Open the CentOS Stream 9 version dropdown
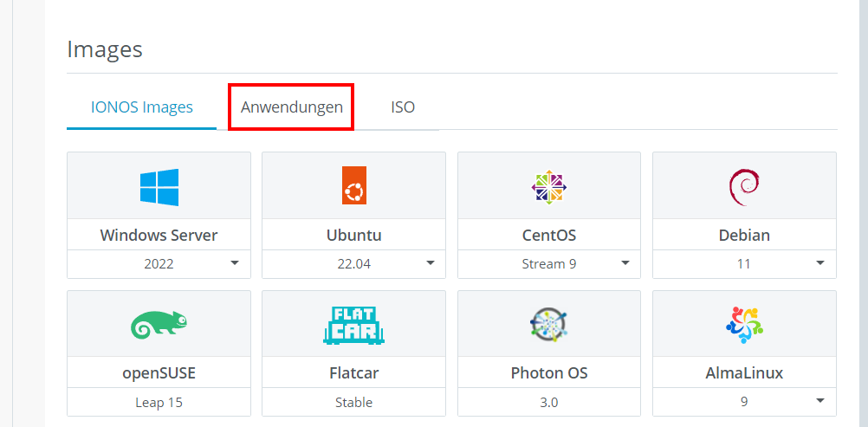868x427 pixels. [549, 264]
